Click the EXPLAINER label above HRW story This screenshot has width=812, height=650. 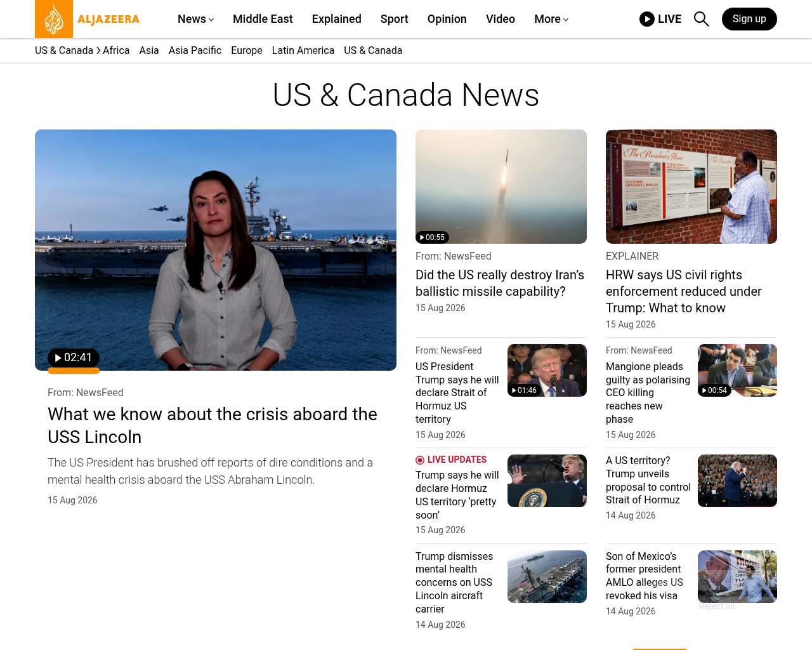pos(632,256)
